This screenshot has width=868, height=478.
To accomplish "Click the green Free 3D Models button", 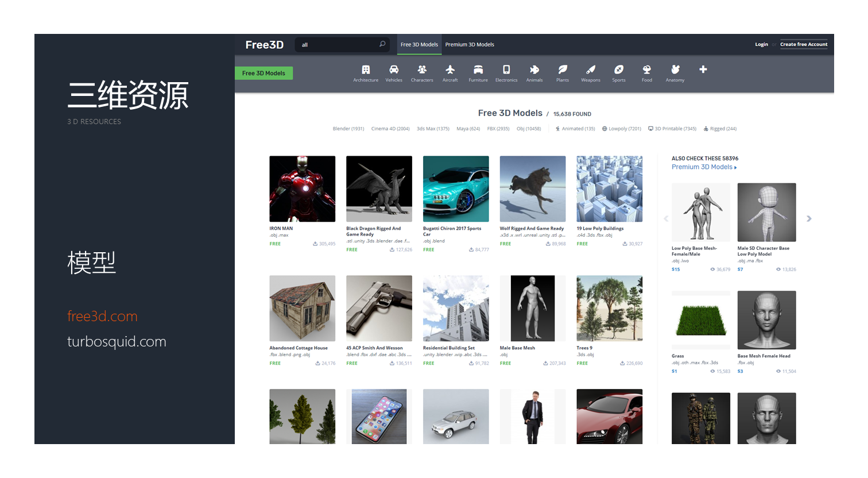I will (x=263, y=73).
